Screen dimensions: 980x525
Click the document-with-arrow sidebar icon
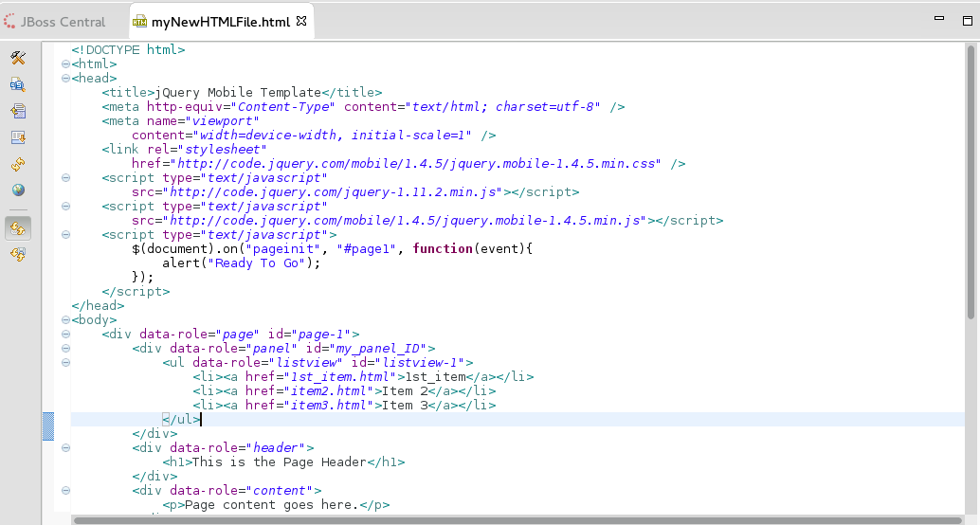tap(18, 111)
